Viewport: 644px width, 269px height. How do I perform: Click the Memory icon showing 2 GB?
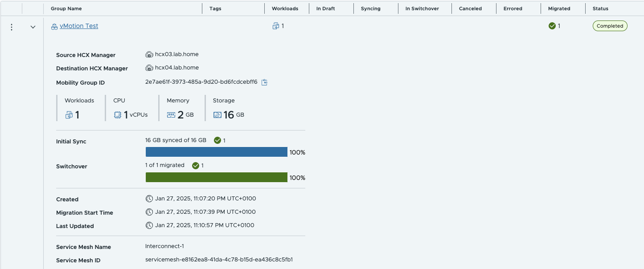click(171, 114)
